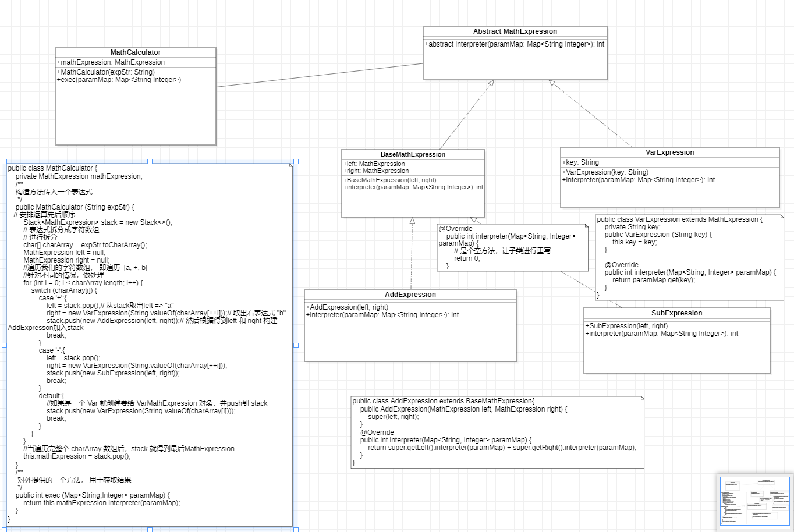Click 'super(left, right);' in the AddExpression note
794x532 pixels.
393,417
